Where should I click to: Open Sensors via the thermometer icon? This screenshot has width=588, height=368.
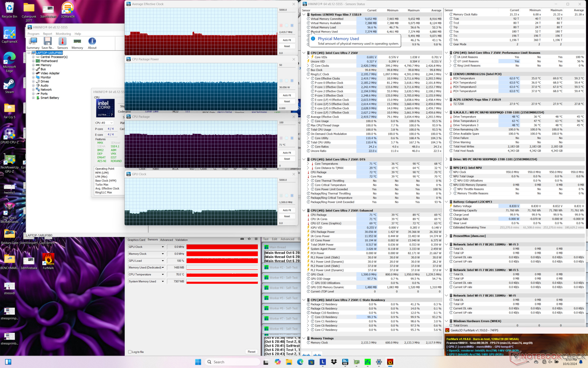(62, 43)
